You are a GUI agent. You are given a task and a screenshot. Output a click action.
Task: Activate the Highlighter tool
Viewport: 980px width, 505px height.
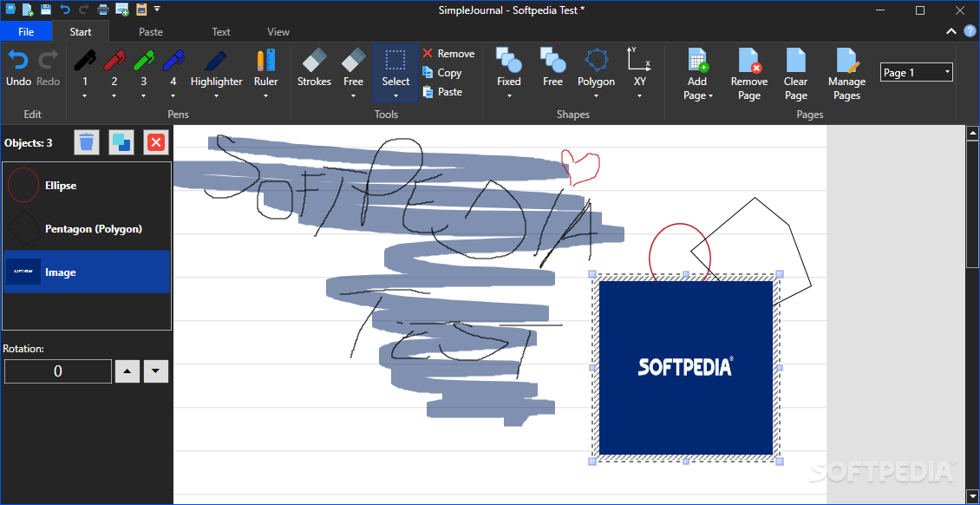pos(216,68)
